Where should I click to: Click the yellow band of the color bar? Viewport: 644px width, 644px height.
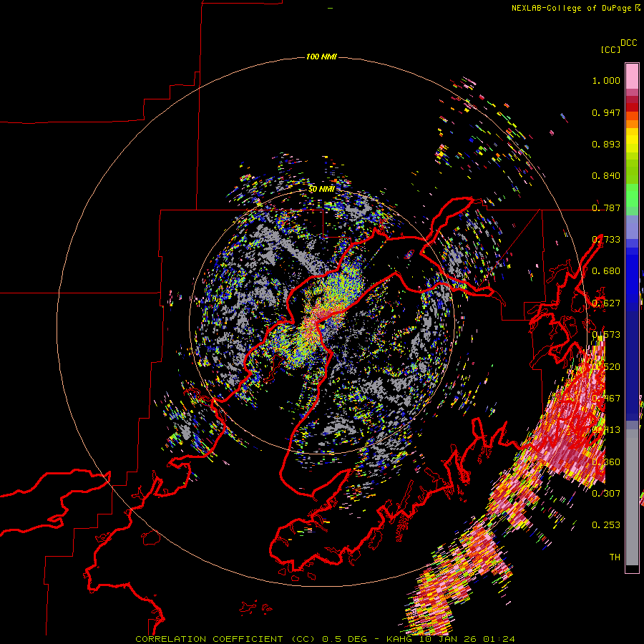tap(632, 140)
